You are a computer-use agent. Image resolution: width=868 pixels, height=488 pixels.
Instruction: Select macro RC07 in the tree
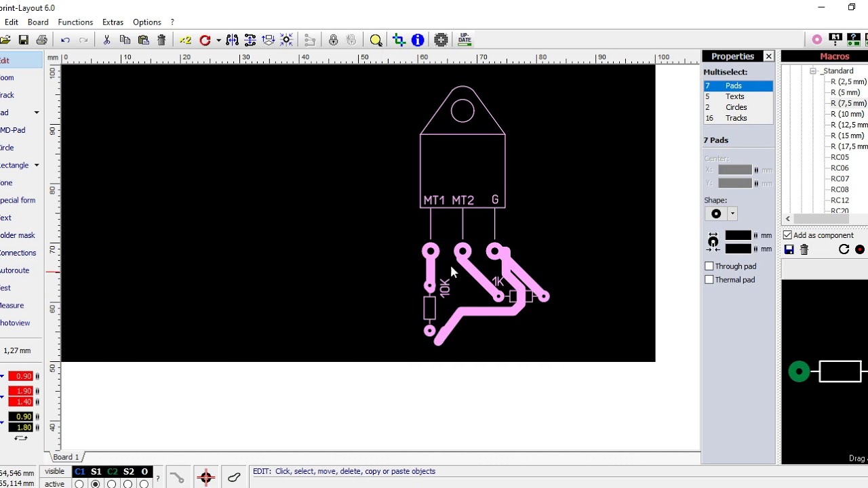point(840,179)
